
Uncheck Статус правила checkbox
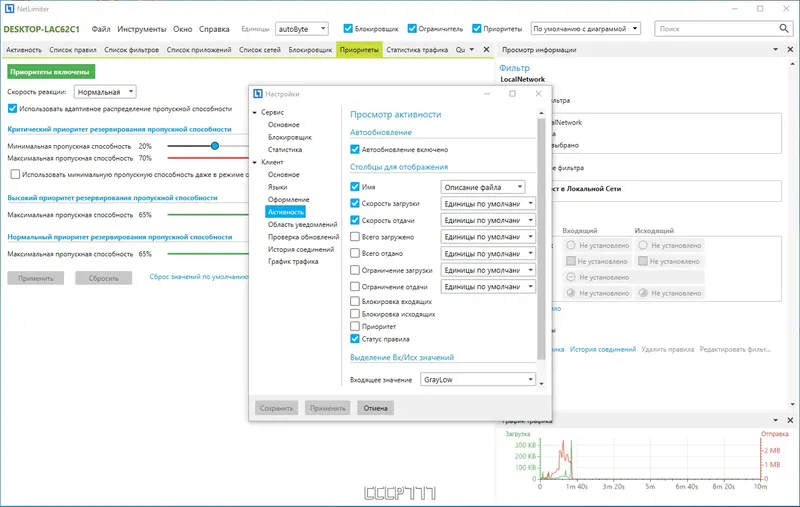point(355,339)
